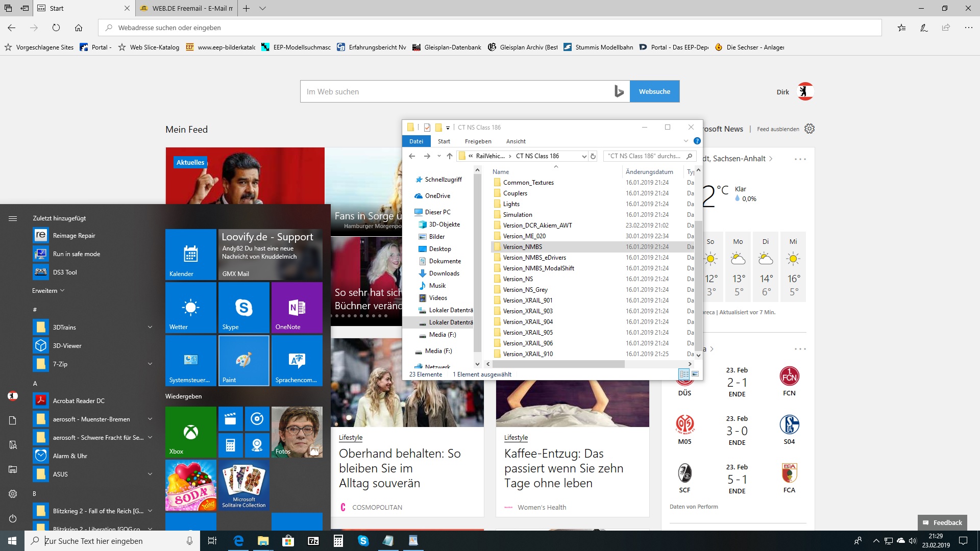
Task: Switch Explorer to details view
Action: (x=684, y=374)
